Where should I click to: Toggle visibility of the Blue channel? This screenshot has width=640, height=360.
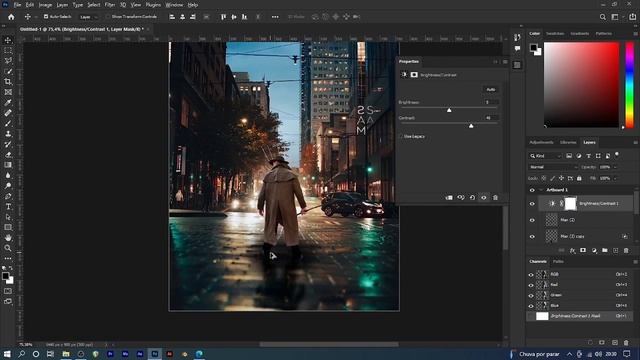coord(531,306)
